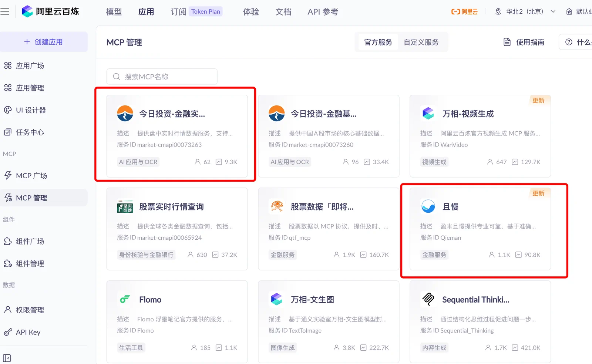The image size is (592, 364).
Task: Click the Sequential Thinki... card logo
Action: [x=428, y=299]
